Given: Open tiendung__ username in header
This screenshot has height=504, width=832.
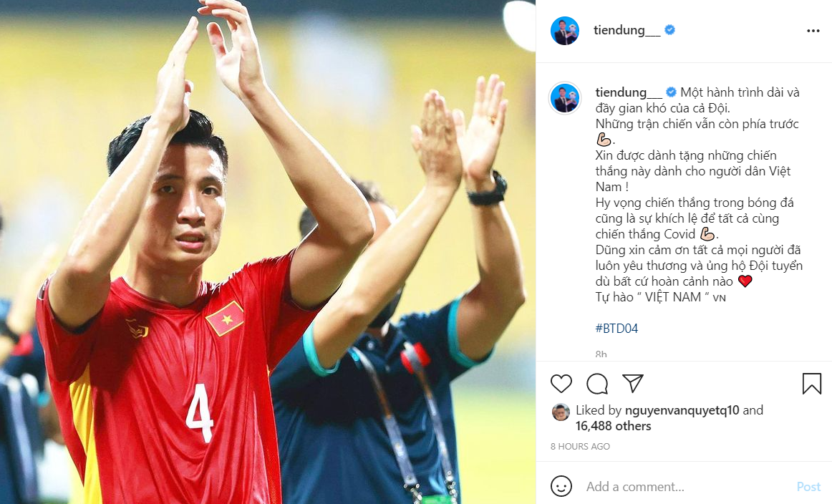Looking at the screenshot, I should [627, 30].
